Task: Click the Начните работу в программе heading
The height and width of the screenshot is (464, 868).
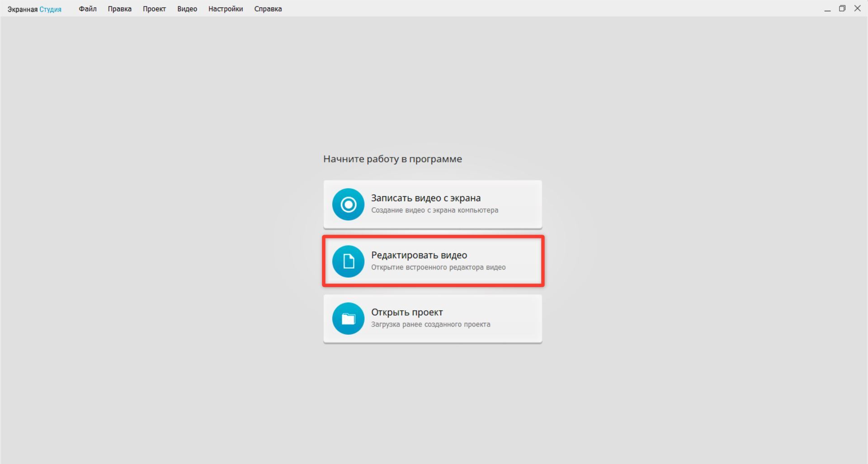Action: [392, 159]
